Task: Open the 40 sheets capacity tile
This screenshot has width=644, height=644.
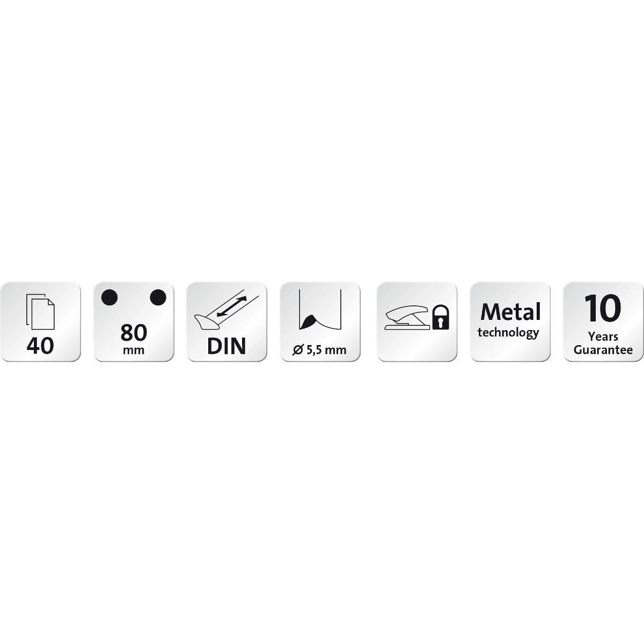Action: coord(40,322)
